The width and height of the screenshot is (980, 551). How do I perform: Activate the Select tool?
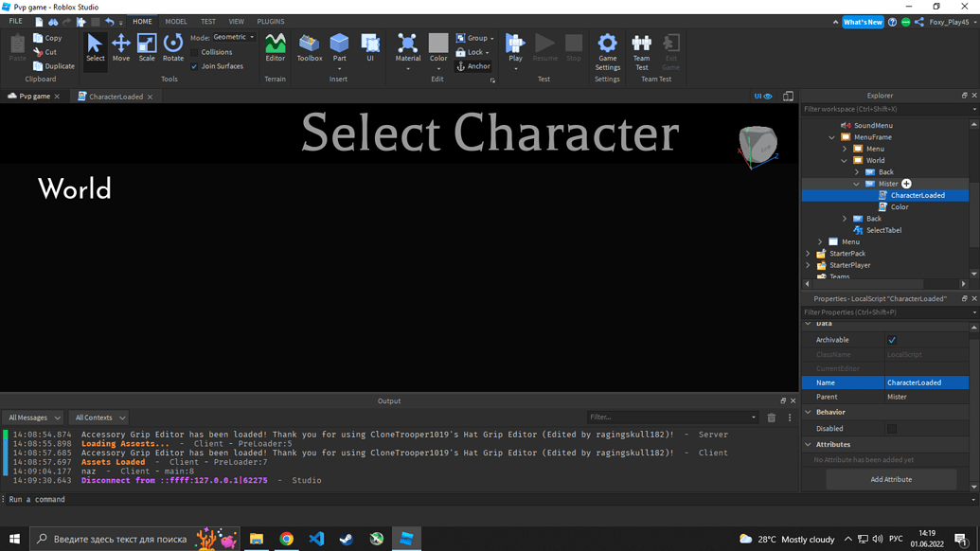[x=95, y=48]
